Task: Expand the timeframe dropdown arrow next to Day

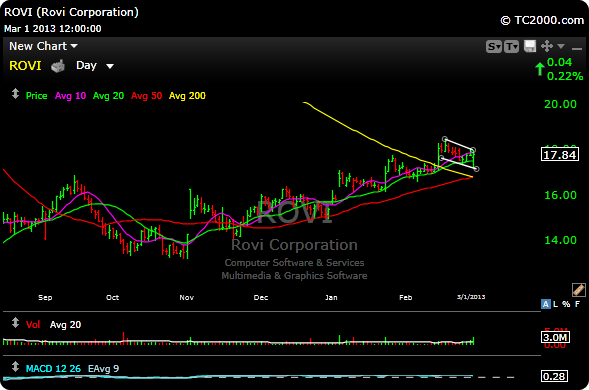Action: (x=110, y=67)
